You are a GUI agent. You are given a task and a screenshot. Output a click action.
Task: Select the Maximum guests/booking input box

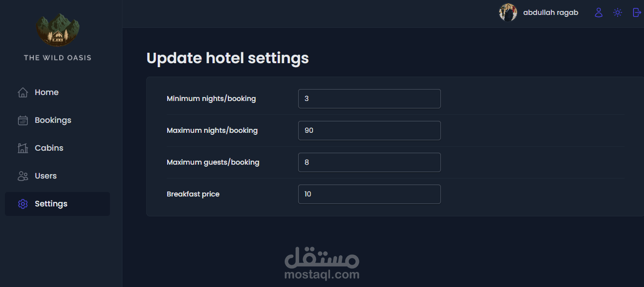point(369,162)
